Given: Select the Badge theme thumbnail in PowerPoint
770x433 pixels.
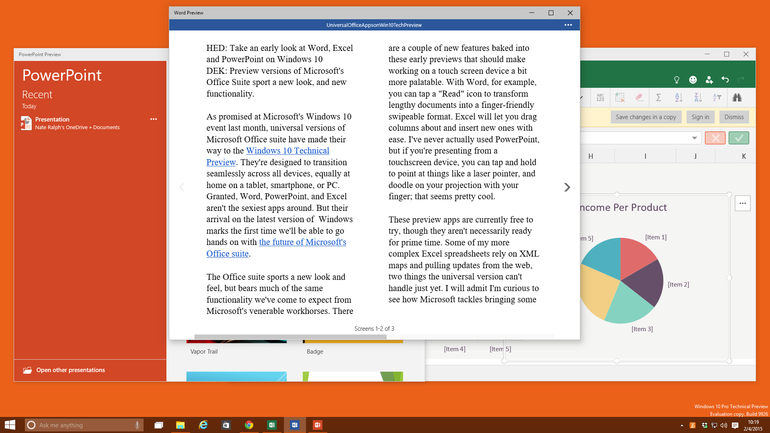Looking at the screenshot, I should point(353,341).
